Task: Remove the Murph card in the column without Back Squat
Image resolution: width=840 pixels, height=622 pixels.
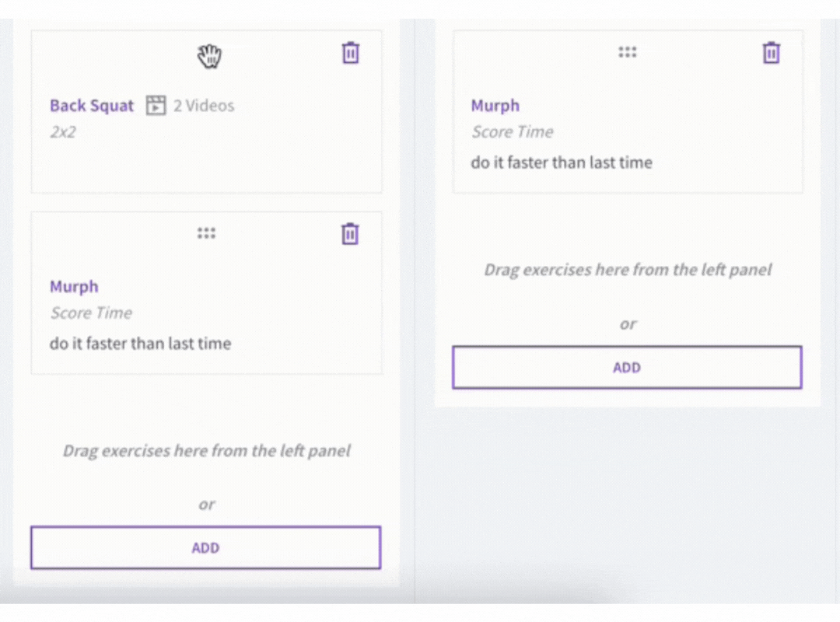Action: click(x=771, y=53)
